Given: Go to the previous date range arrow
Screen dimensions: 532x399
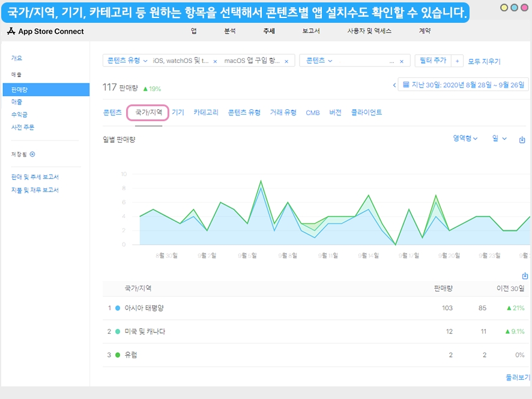Looking at the screenshot, I should 394,85.
